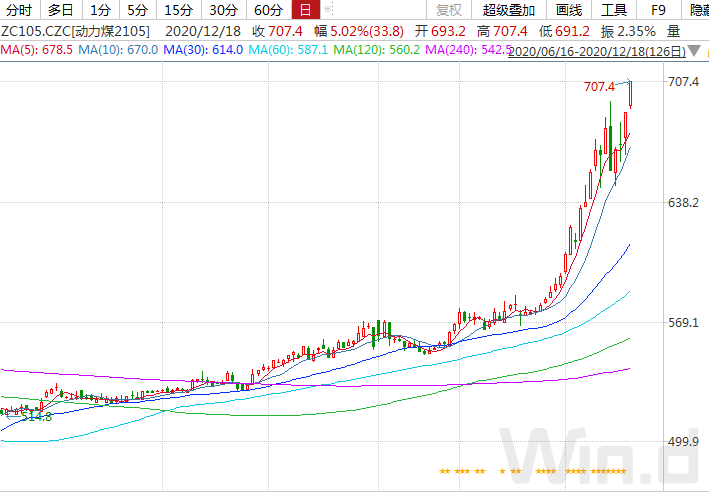709x494 pixels.
Task: Expand the date range dropdown triangle
Action: click(695, 51)
